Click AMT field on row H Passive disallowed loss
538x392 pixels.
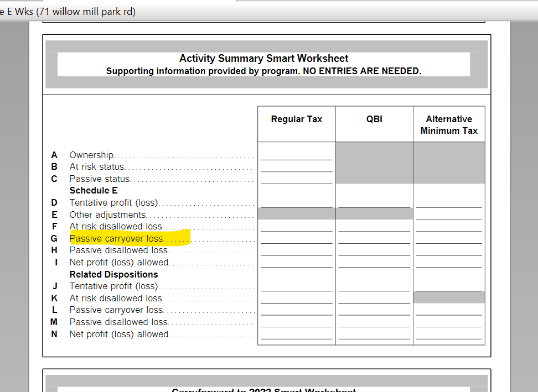tap(449, 250)
